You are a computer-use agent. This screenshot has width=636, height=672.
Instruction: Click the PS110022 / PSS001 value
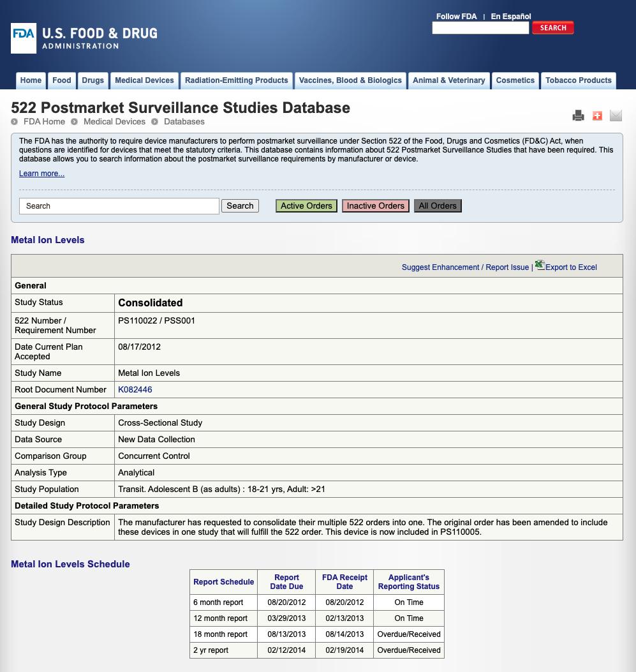(x=156, y=320)
